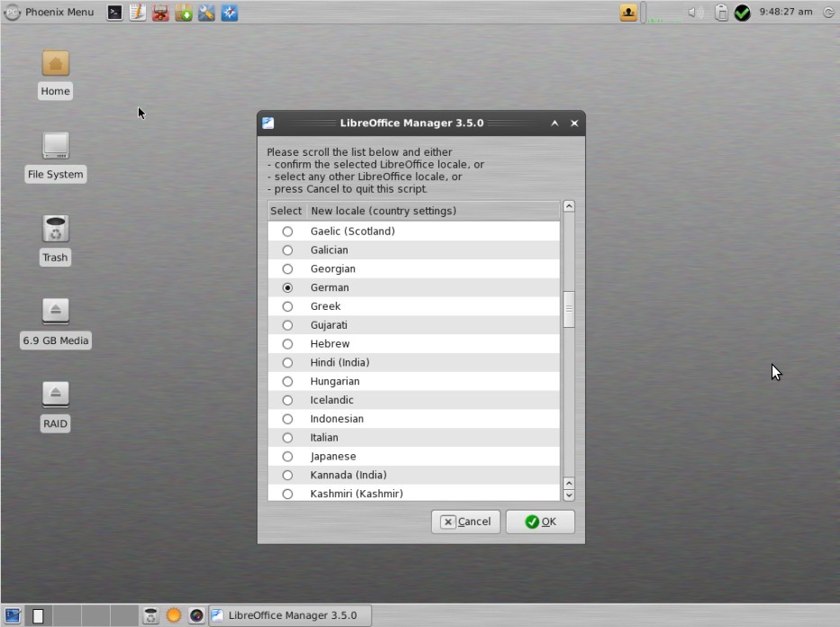840x627 pixels.
Task: Launch the terminal from the top panel
Action: point(114,13)
